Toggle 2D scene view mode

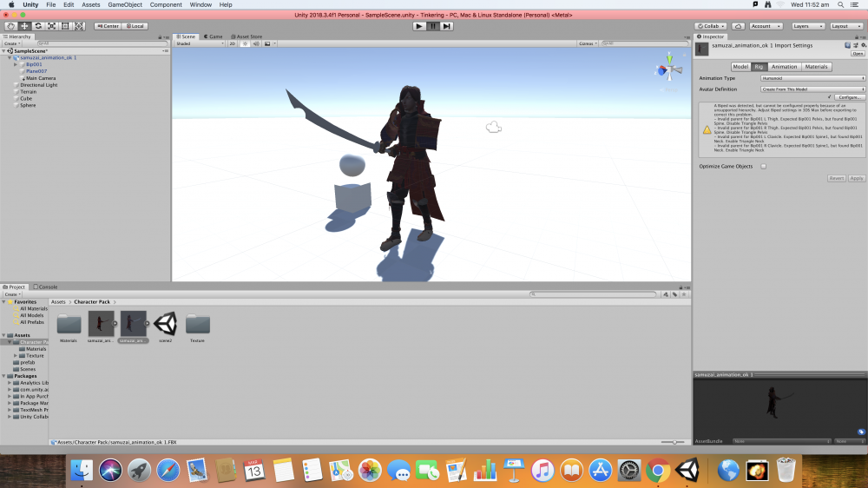point(233,43)
